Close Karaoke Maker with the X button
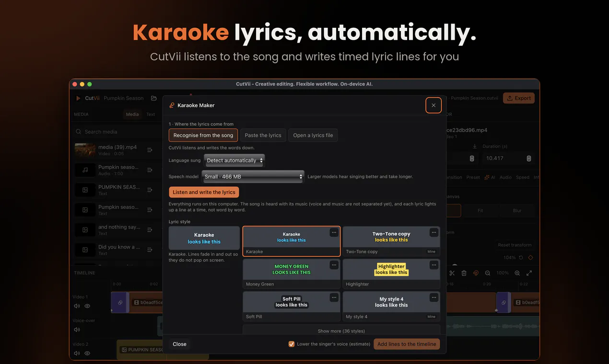Screen dimensions: 609x364 [433, 105]
